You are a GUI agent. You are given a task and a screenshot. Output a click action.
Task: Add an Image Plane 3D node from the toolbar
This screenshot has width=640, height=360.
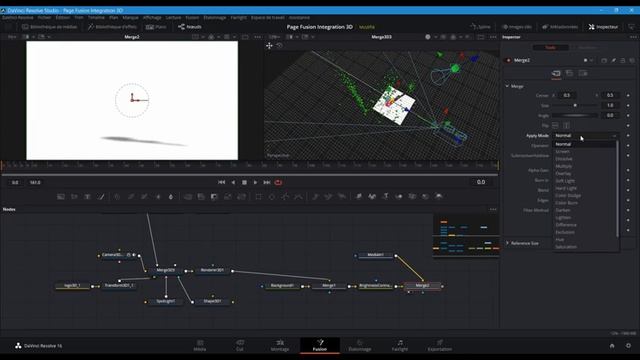click(x=359, y=197)
